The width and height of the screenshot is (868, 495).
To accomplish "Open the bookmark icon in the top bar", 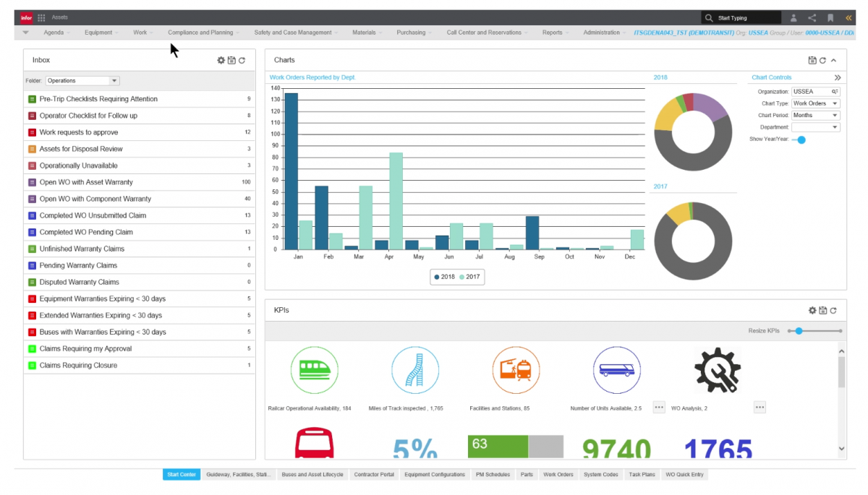I will click(830, 18).
